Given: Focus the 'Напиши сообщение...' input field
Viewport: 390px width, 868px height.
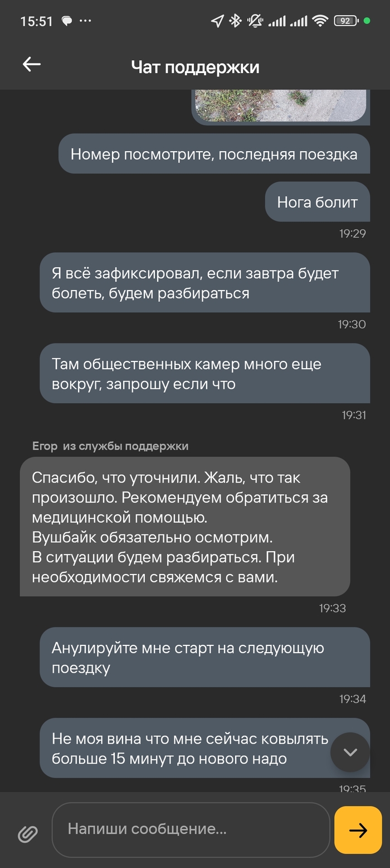Looking at the screenshot, I should click(191, 829).
